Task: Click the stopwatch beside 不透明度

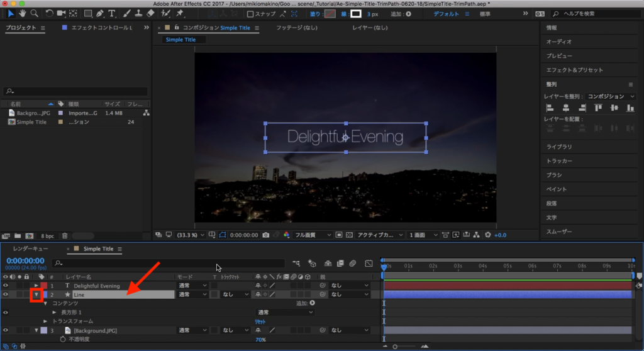Action: point(62,339)
